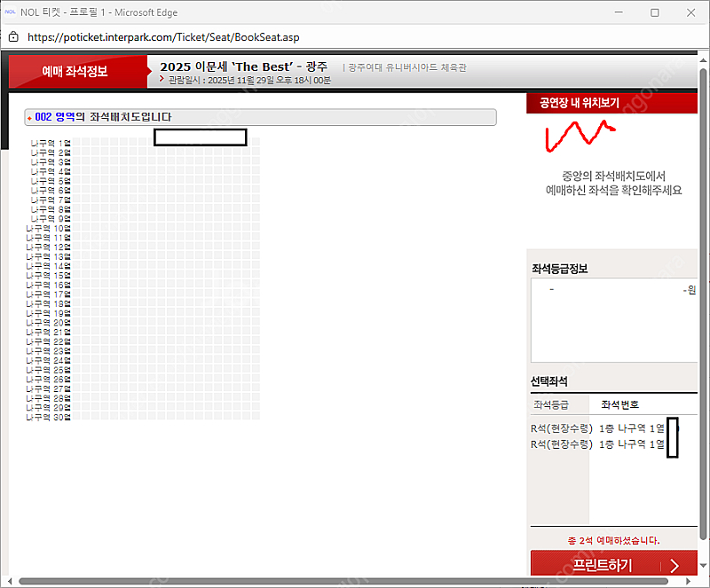Screen dimensions: 710x588
Task: Click seat map row label 나구역 14열
Action: point(49,266)
